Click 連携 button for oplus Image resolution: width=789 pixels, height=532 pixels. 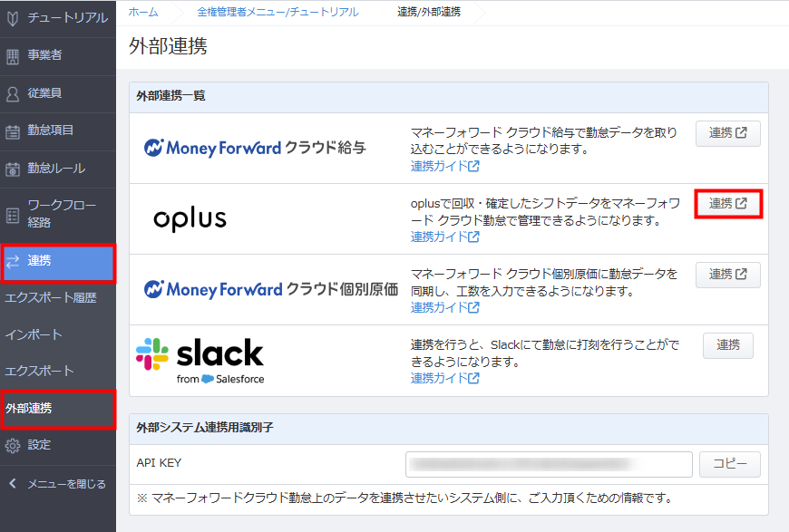(x=728, y=204)
